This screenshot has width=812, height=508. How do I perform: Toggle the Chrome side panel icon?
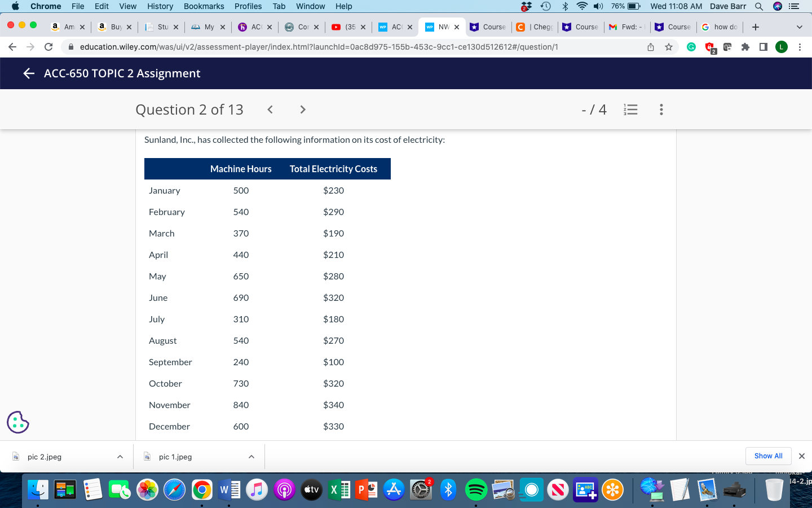click(x=764, y=47)
